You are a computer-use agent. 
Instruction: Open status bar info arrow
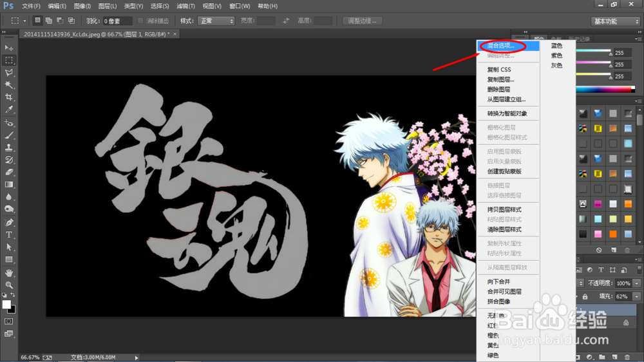tap(137, 357)
